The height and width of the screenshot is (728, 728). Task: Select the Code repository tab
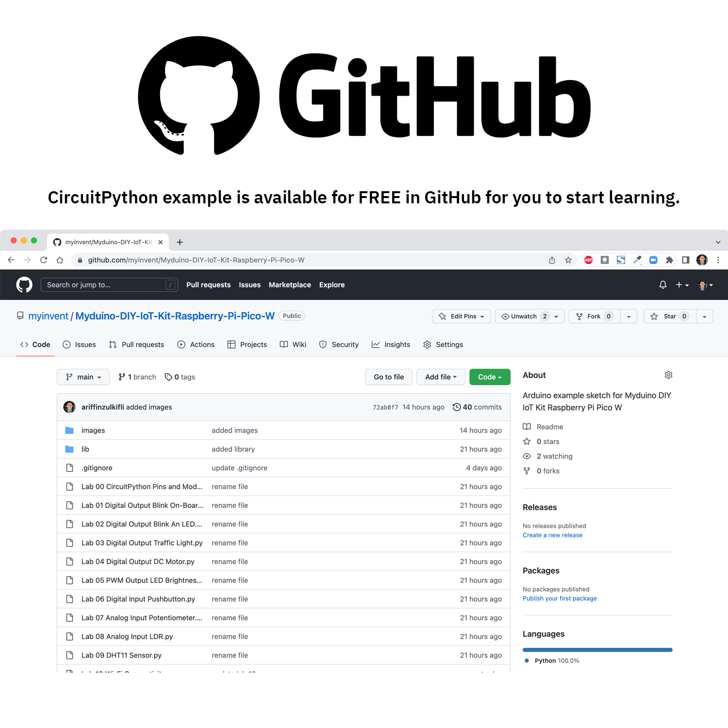35,345
